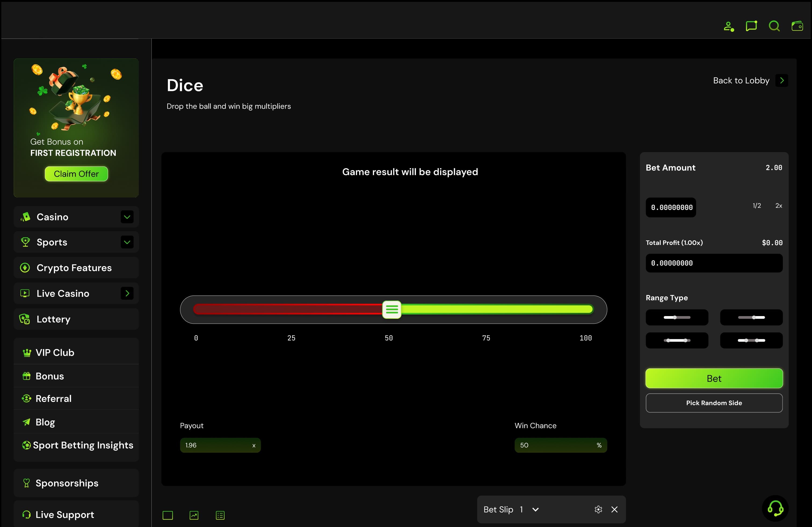
Task: Select fourth range type with two knobs
Action: 751,340
